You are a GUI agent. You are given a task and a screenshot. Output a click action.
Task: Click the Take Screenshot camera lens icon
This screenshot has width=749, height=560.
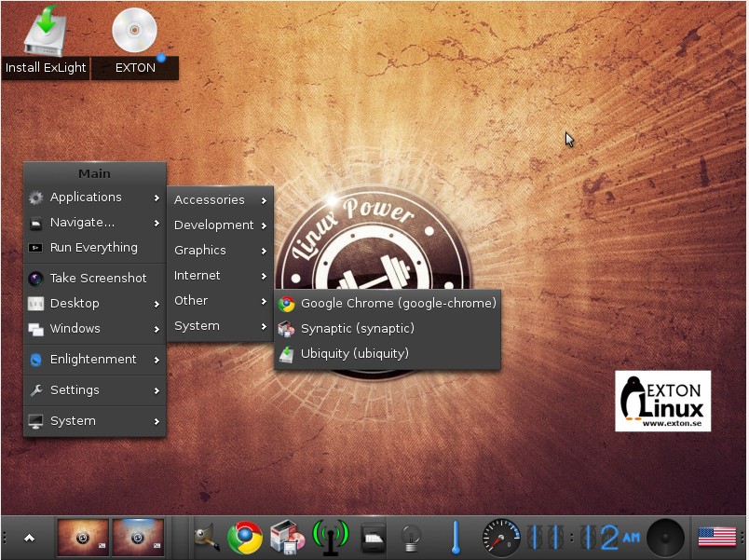click(x=35, y=279)
